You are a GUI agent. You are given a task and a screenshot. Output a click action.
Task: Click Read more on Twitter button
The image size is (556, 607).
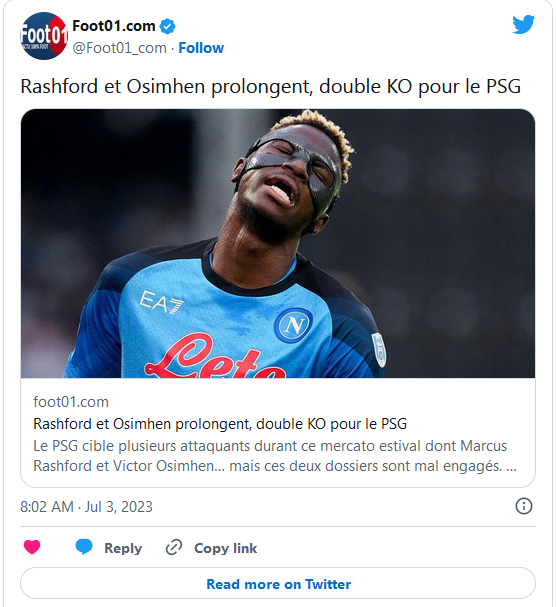click(x=278, y=583)
